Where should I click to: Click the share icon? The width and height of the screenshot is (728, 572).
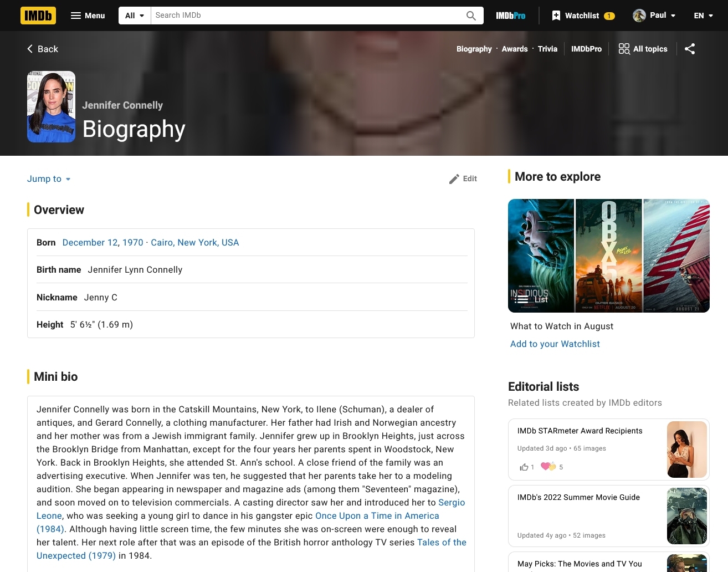coord(690,49)
